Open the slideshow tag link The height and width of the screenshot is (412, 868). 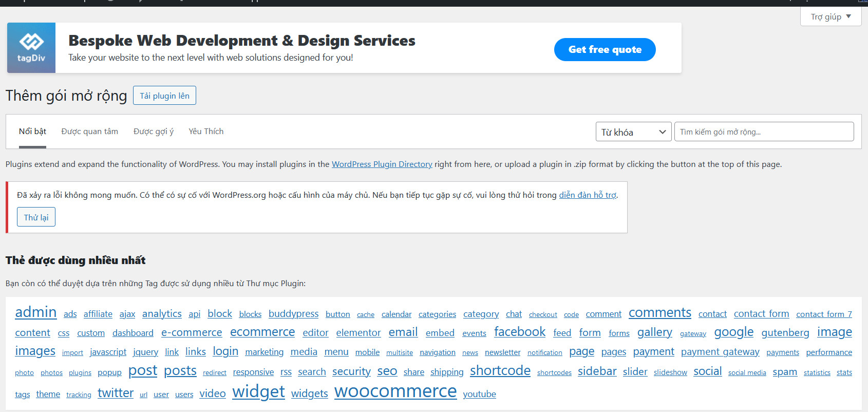tap(670, 372)
